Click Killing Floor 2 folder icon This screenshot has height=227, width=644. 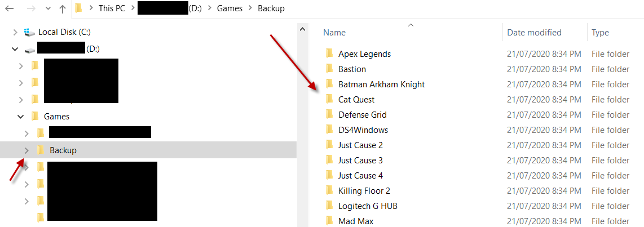(329, 190)
